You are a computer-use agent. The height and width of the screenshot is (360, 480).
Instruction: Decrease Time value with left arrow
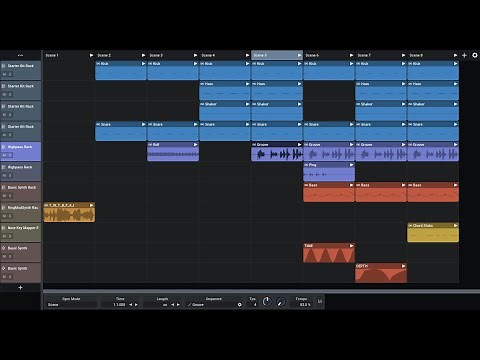coord(131,305)
